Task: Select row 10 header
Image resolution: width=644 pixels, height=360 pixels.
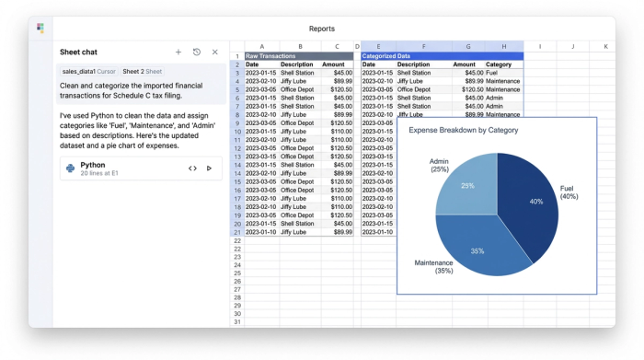Action: pos(237,132)
